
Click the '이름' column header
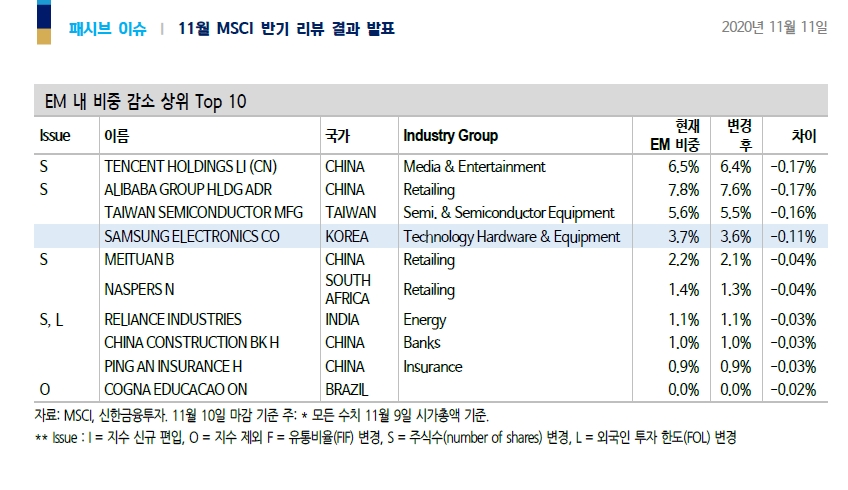pyautogui.click(x=116, y=135)
